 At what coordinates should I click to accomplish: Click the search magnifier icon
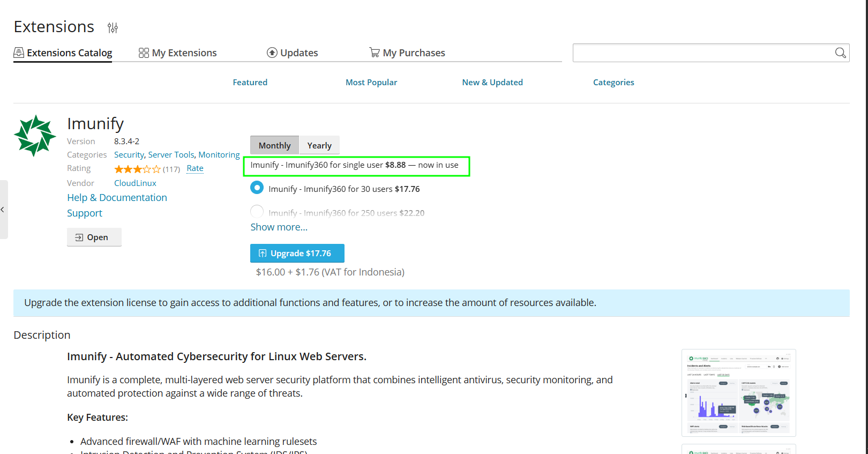click(x=840, y=53)
